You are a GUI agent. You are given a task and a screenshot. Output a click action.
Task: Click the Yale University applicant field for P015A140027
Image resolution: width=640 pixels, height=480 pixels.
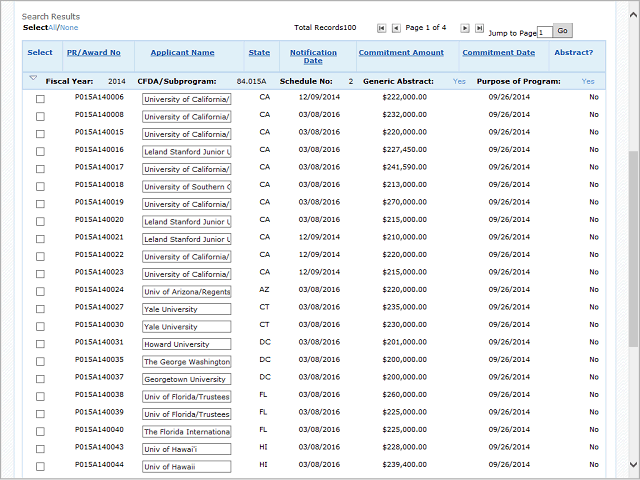point(186,309)
